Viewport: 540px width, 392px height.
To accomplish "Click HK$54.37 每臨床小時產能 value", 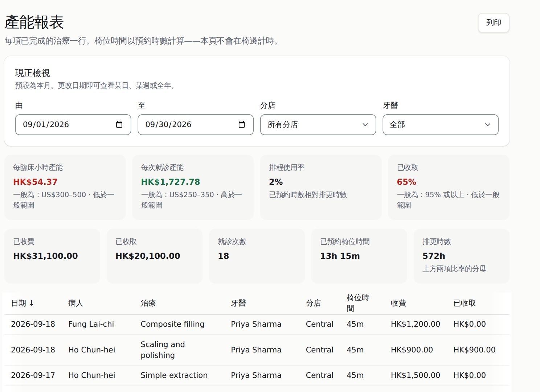I will click(35, 182).
